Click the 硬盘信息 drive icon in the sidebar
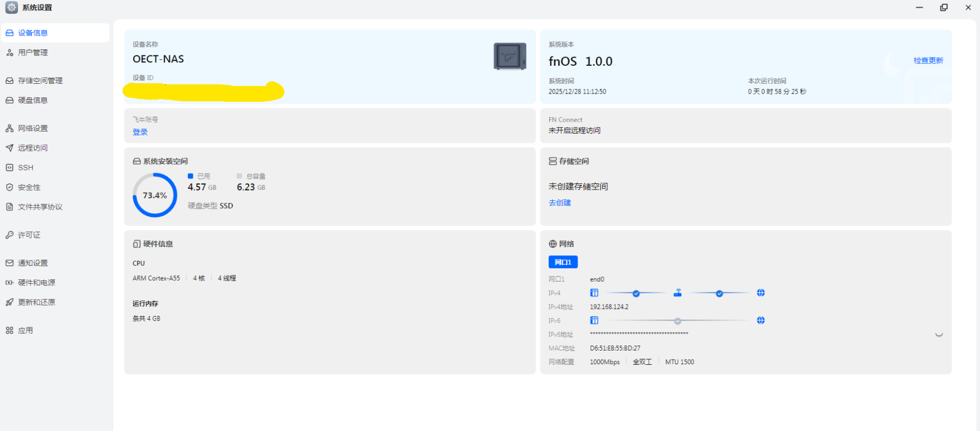The width and height of the screenshot is (980, 431). [9, 100]
